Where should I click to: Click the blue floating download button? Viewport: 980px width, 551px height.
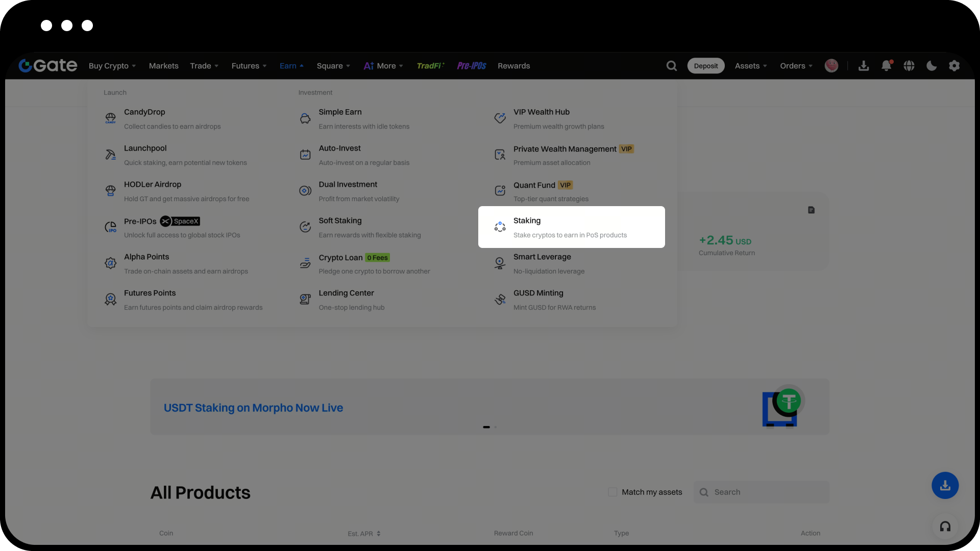[945, 485]
